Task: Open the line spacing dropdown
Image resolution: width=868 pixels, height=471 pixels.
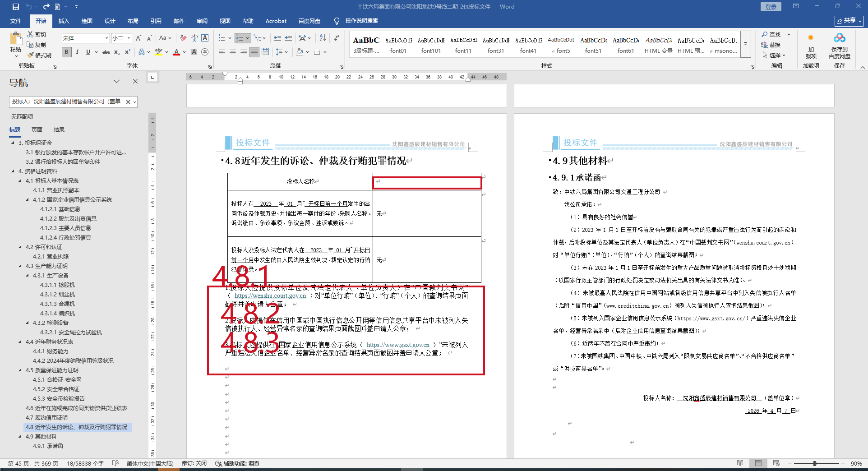Action: click(x=282, y=52)
